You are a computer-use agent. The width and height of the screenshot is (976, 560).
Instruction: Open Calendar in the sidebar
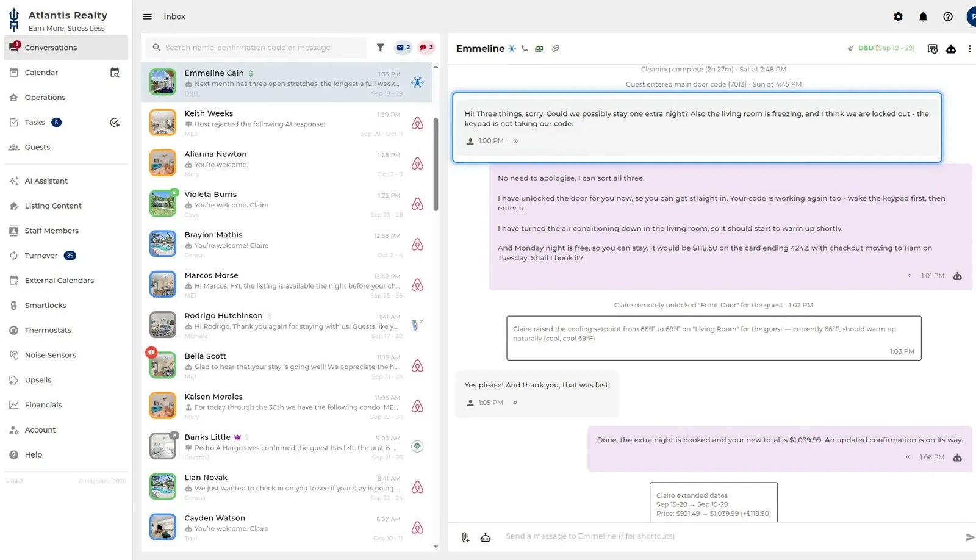pyautogui.click(x=41, y=73)
